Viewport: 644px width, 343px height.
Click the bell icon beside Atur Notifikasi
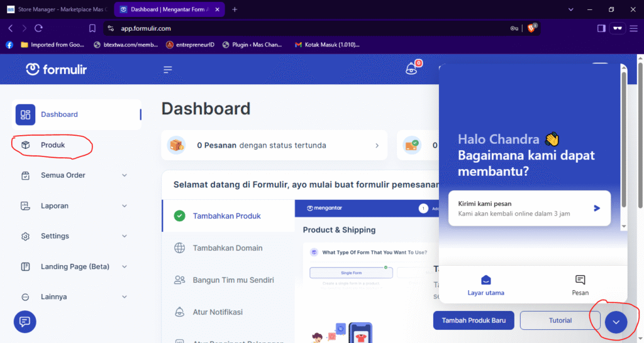(179, 312)
